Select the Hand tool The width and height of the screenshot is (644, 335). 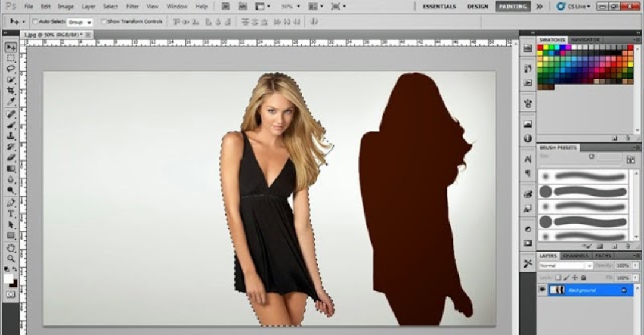11,247
